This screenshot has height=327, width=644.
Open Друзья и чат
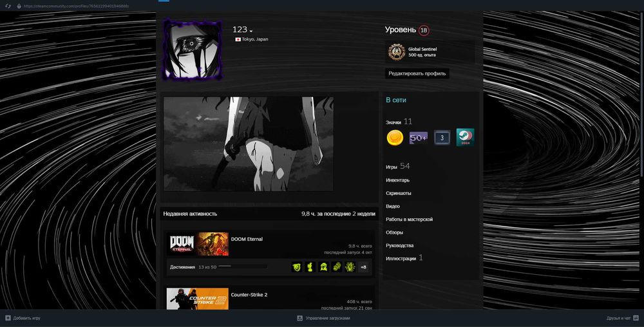[618, 318]
